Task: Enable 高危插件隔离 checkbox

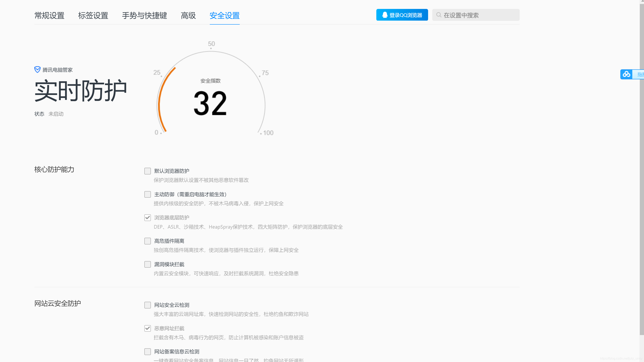Action: click(148, 241)
